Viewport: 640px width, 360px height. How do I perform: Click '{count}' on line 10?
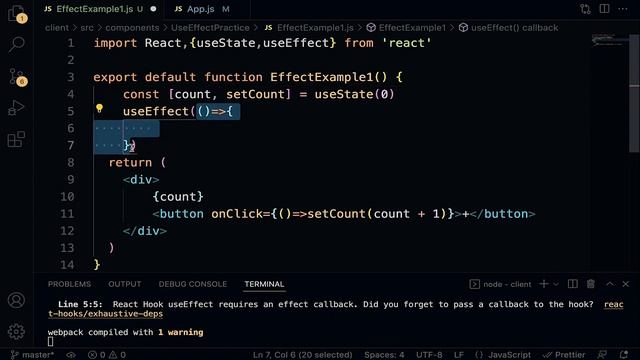(x=178, y=196)
